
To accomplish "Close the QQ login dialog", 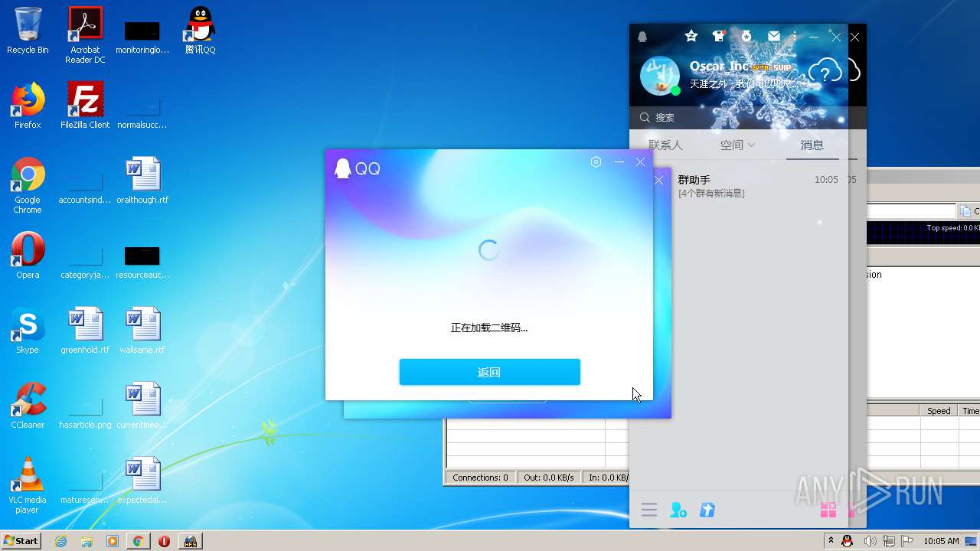I will [x=641, y=161].
